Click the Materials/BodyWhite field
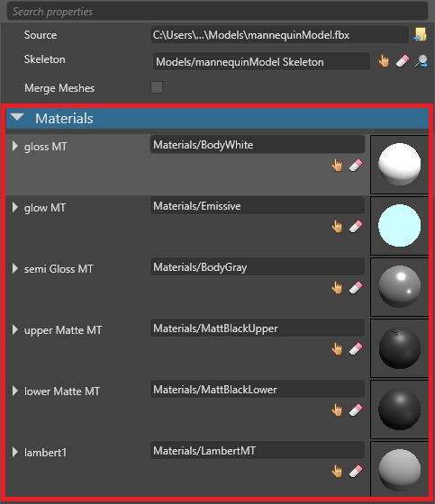This screenshot has width=435, height=504. pos(258,145)
